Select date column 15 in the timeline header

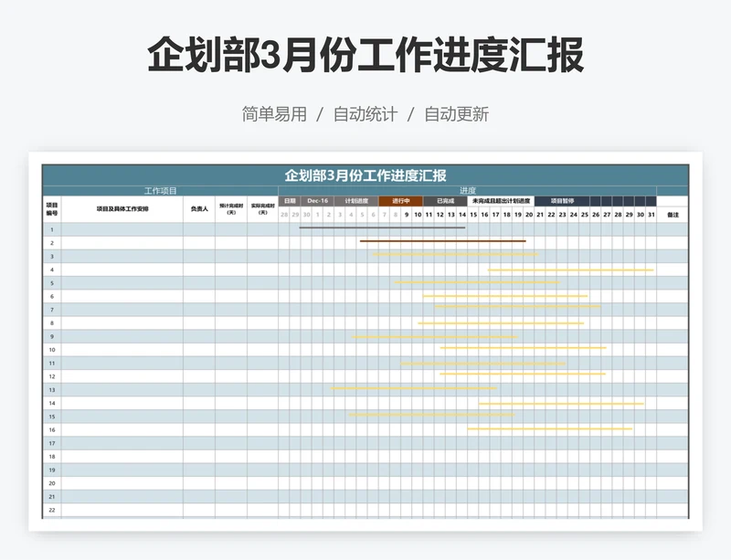pyautogui.click(x=473, y=215)
